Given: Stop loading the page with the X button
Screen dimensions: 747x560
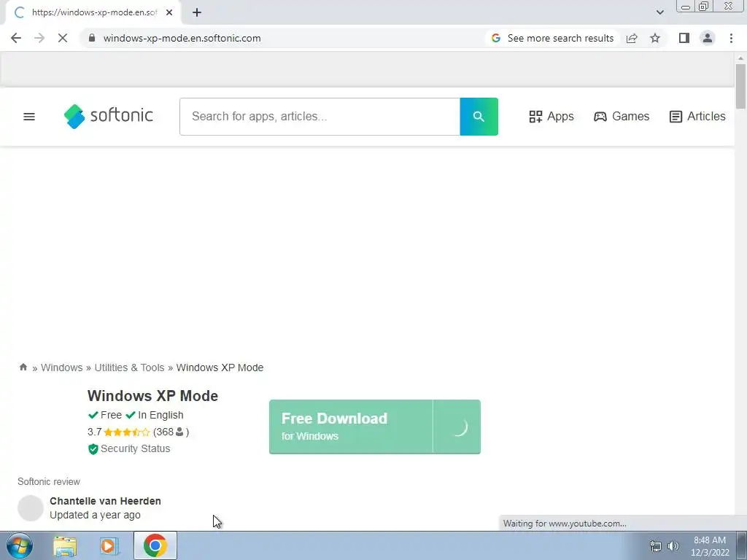Looking at the screenshot, I should pos(63,38).
